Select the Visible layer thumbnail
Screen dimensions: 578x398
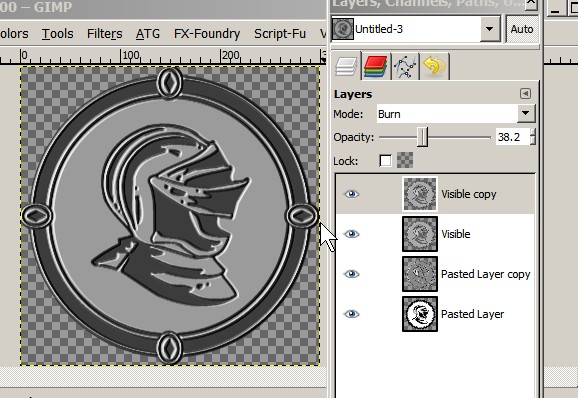[420, 234]
